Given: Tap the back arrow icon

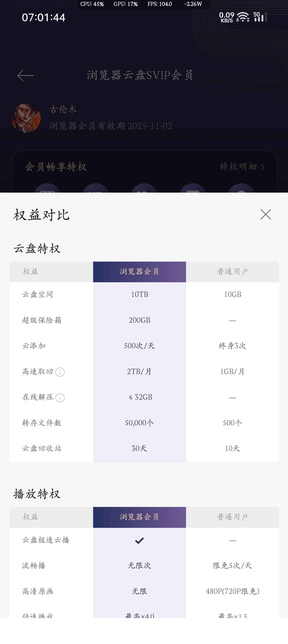Looking at the screenshot, I should click(25, 76).
